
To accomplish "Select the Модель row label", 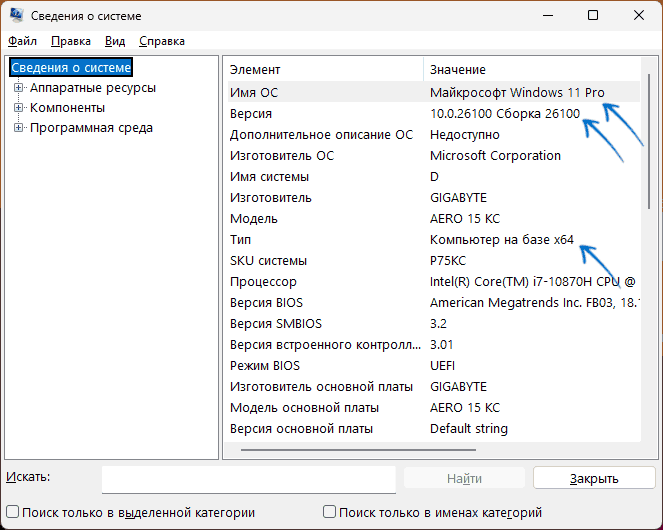I will pos(254,218).
